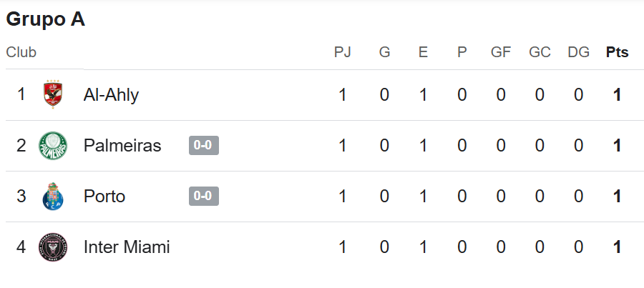Click the Palmeiras club crest
The image size is (644, 288).
(x=53, y=146)
